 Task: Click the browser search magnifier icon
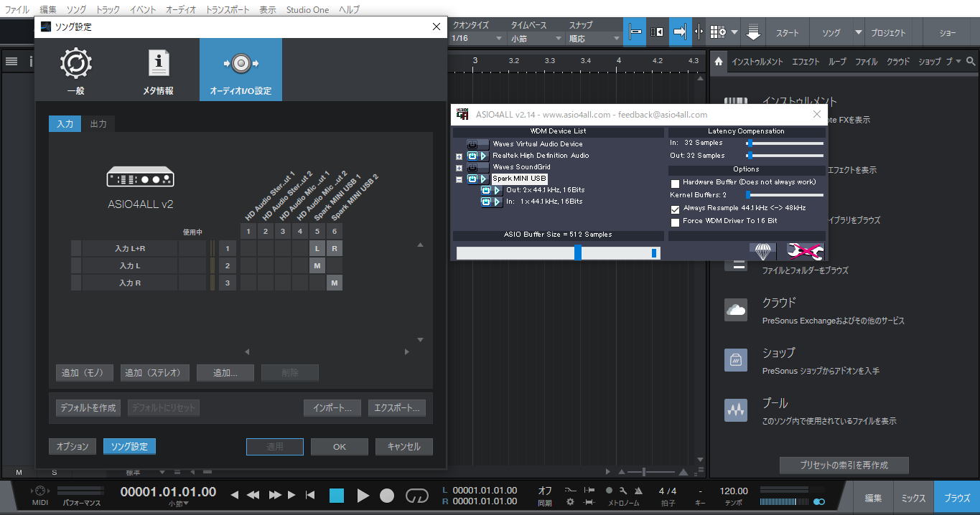[x=971, y=62]
